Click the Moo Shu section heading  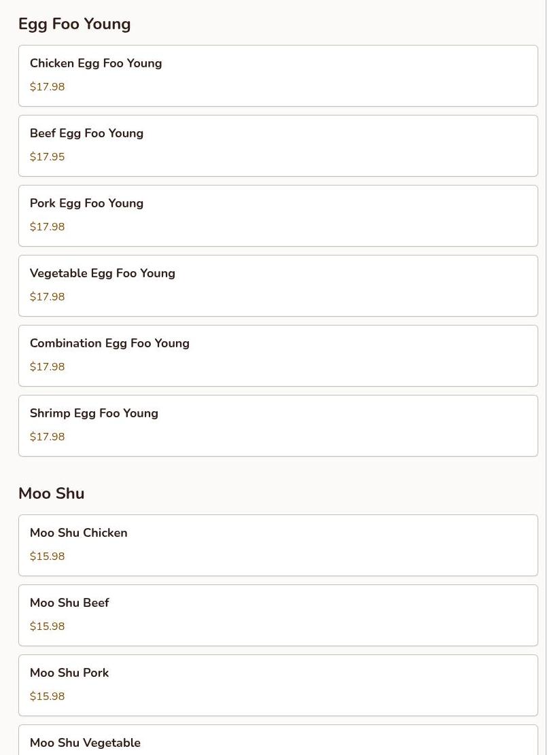[51, 493]
